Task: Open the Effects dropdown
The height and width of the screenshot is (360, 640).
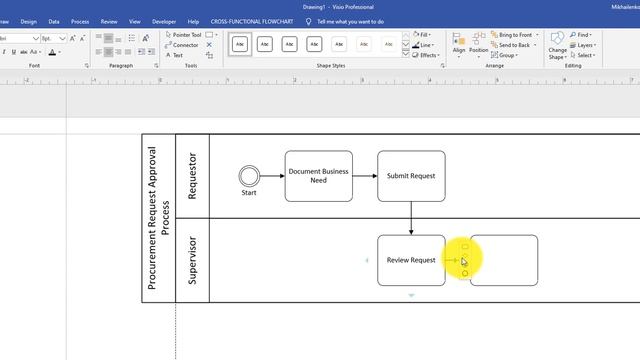Action: click(426, 55)
